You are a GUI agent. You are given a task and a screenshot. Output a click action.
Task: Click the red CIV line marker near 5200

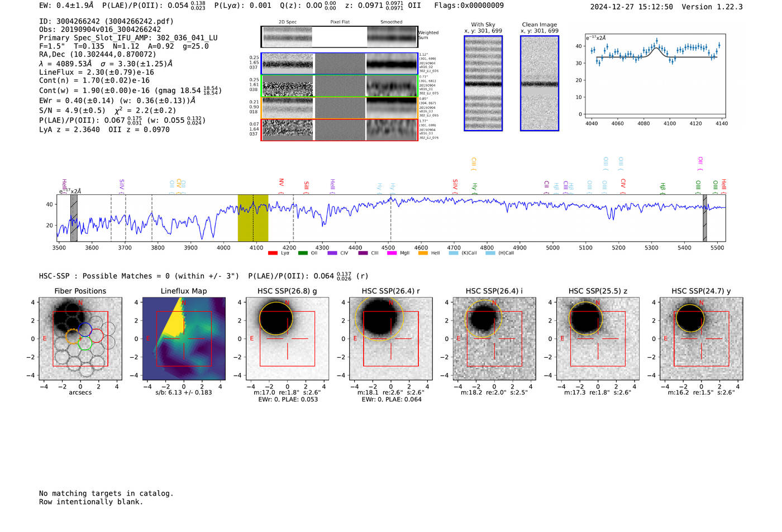(x=623, y=186)
